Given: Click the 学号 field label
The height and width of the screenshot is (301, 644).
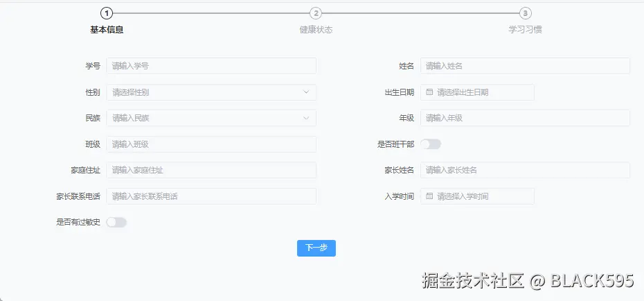Looking at the screenshot, I should click(x=93, y=66).
